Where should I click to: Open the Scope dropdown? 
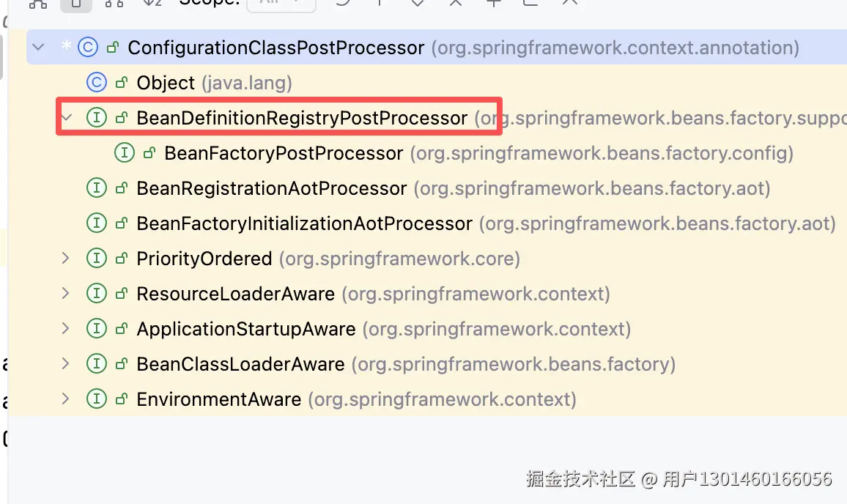[x=281, y=3]
